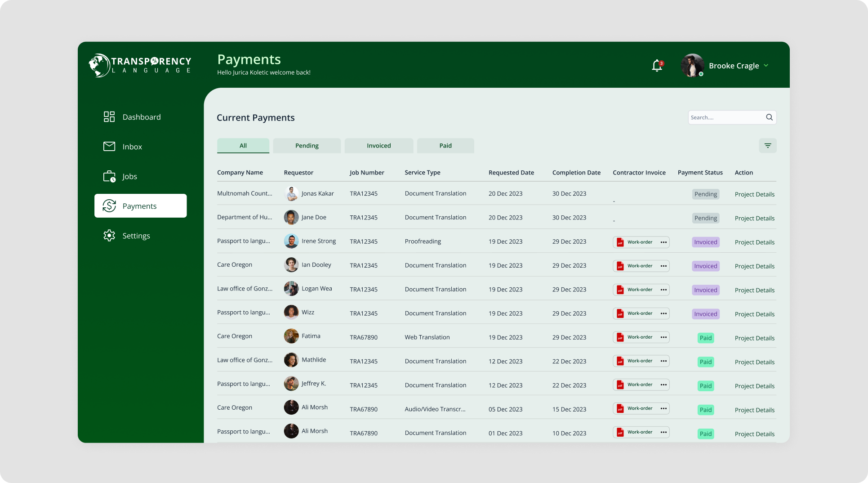Click Invoiced status badge for Ian Dooley
The height and width of the screenshot is (483, 868).
[706, 266]
